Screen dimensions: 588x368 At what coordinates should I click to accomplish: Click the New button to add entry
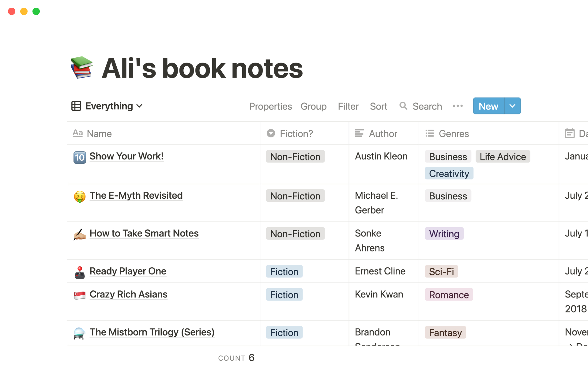click(x=488, y=106)
